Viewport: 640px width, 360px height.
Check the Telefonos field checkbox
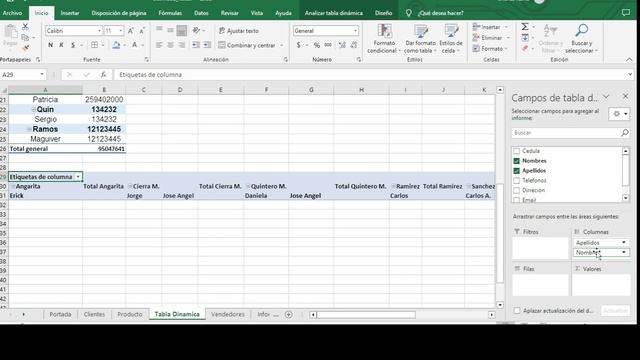tap(516, 180)
